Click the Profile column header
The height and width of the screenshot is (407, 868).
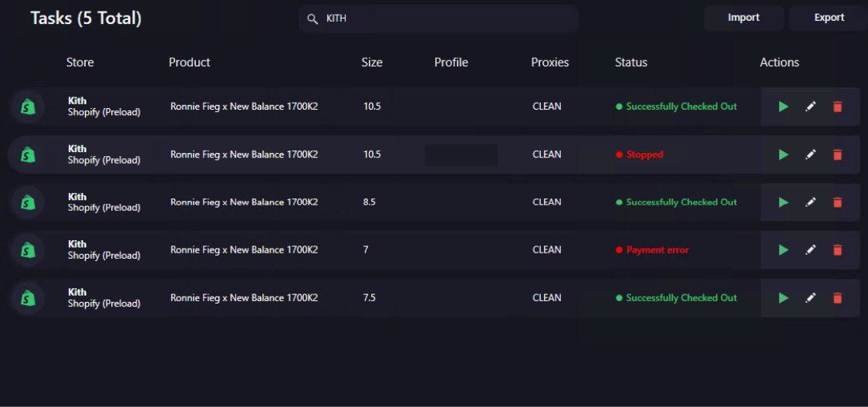(x=451, y=63)
